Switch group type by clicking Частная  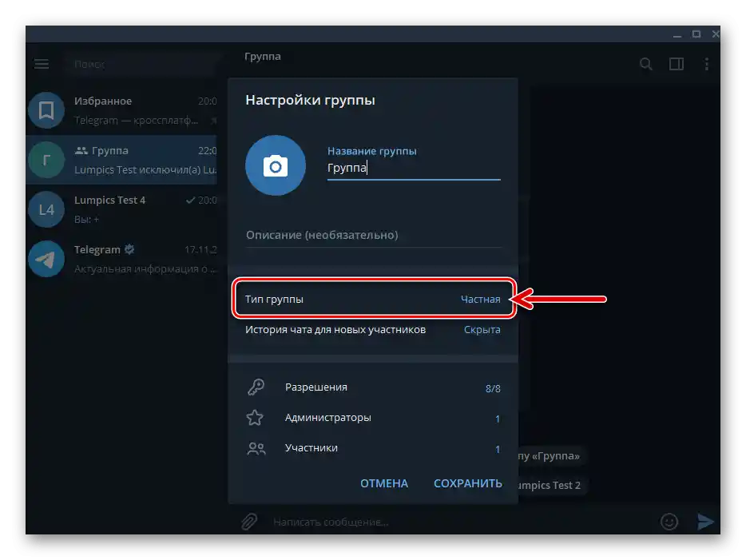(x=482, y=298)
